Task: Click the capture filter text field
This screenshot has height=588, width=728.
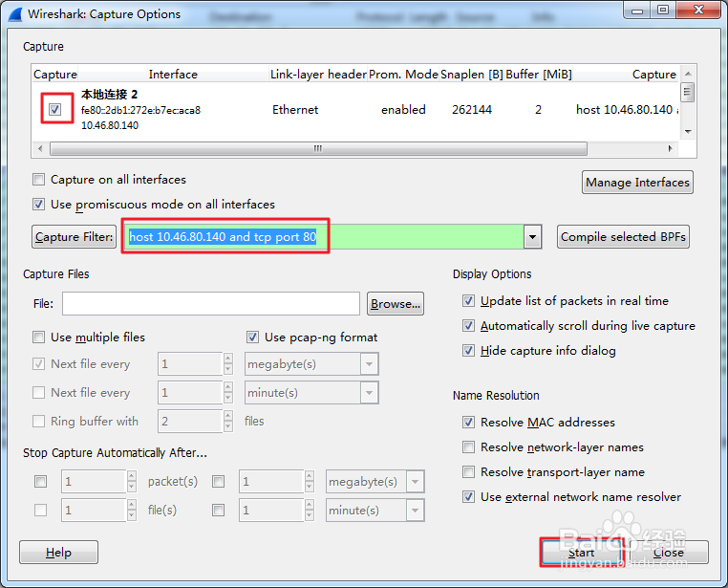Action: point(324,237)
